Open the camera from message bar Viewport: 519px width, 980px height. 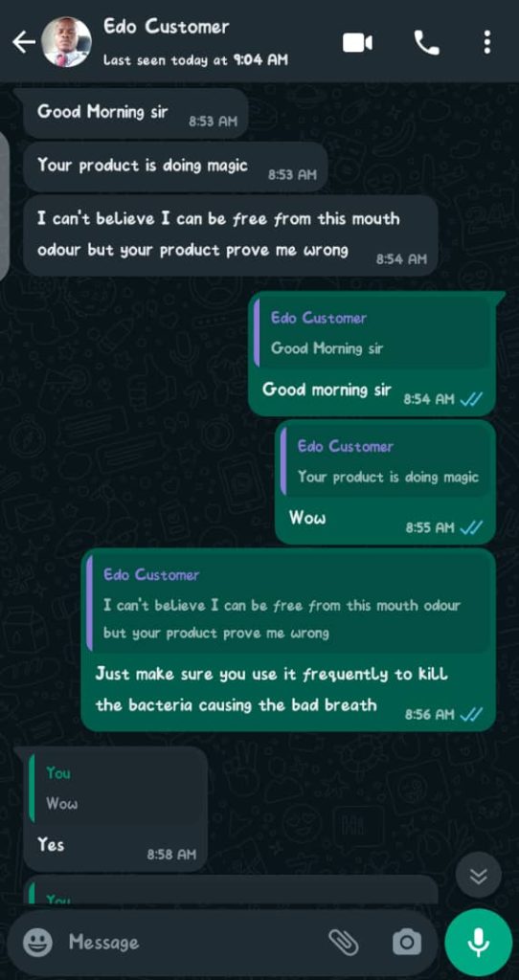click(x=406, y=942)
